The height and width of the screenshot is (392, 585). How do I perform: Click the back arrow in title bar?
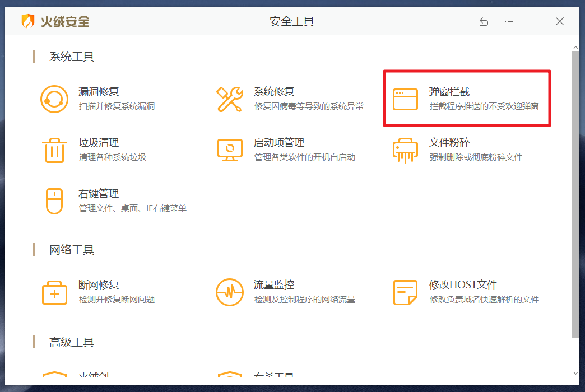484,22
